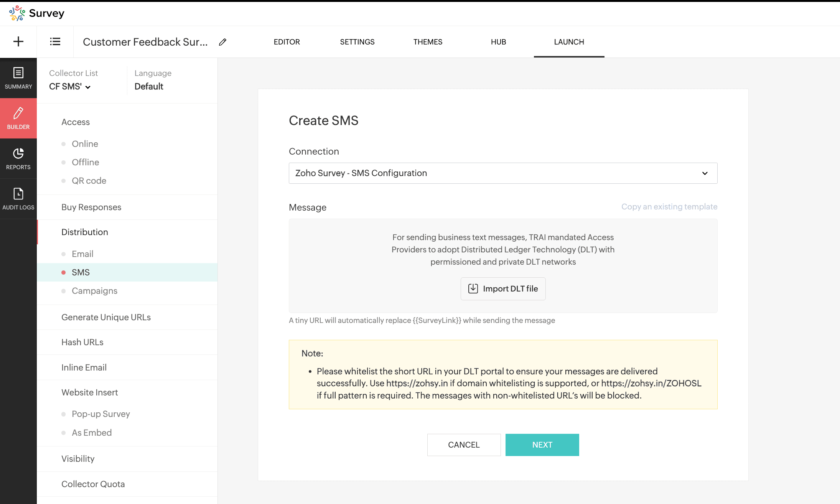Click Copy an existing template link
The height and width of the screenshot is (504, 840).
tap(669, 207)
